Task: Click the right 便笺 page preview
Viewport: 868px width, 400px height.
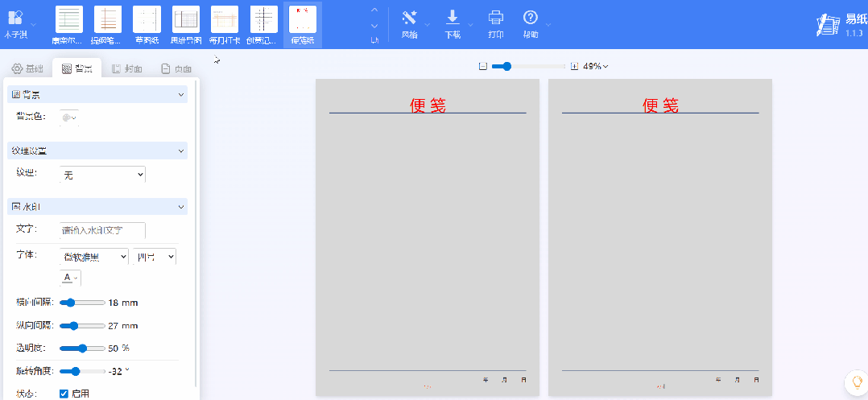Action: pyautogui.click(x=660, y=237)
